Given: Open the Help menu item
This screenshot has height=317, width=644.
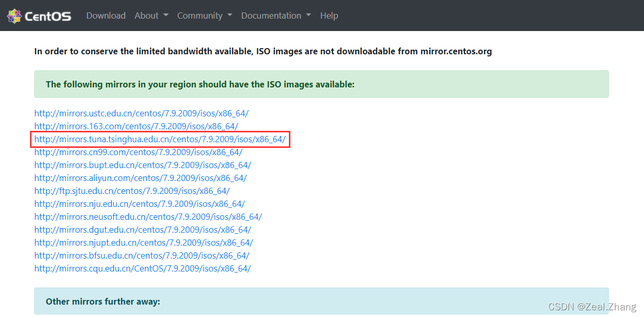Looking at the screenshot, I should coord(329,16).
